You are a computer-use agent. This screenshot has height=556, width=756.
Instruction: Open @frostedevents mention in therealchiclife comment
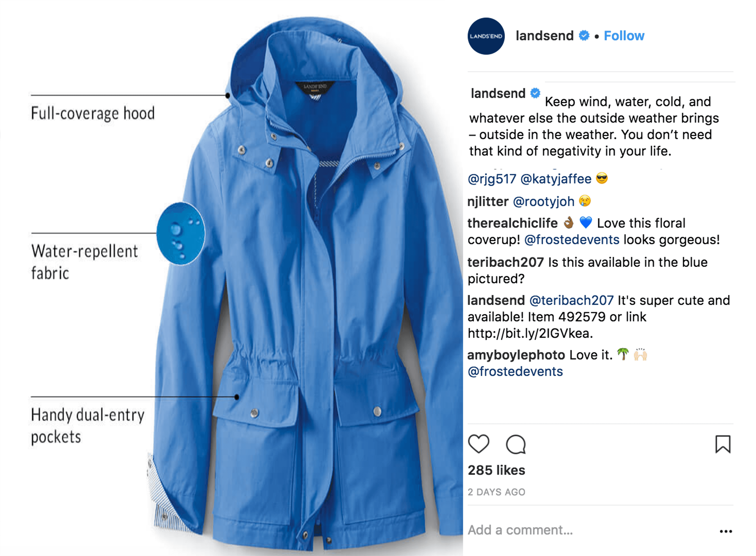[x=572, y=240]
